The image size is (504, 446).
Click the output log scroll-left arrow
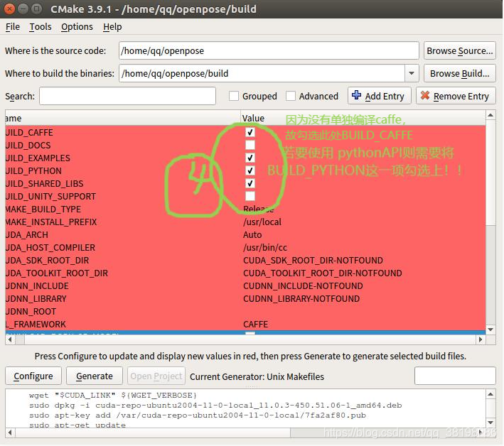[x=10, y=433]
